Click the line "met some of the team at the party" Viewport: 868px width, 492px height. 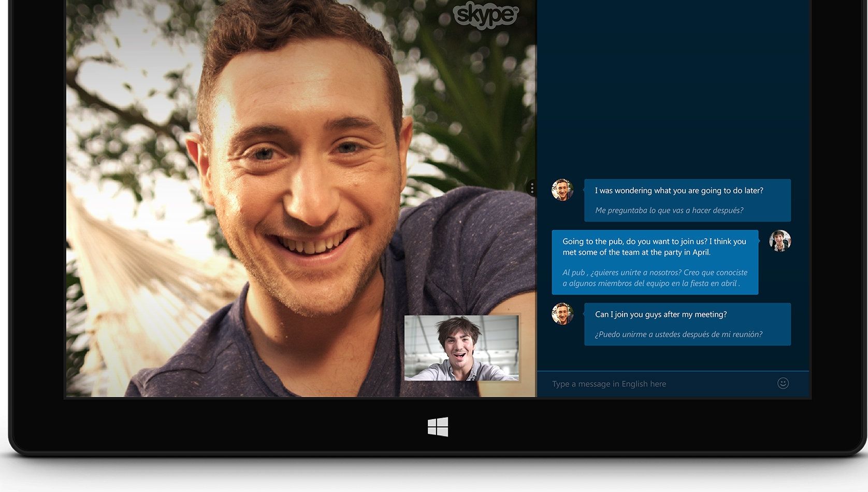[636, 252]
